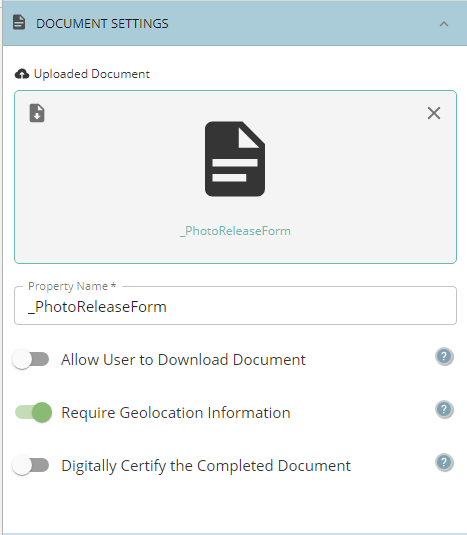Click the large document file icon

(x=235, y=159)
